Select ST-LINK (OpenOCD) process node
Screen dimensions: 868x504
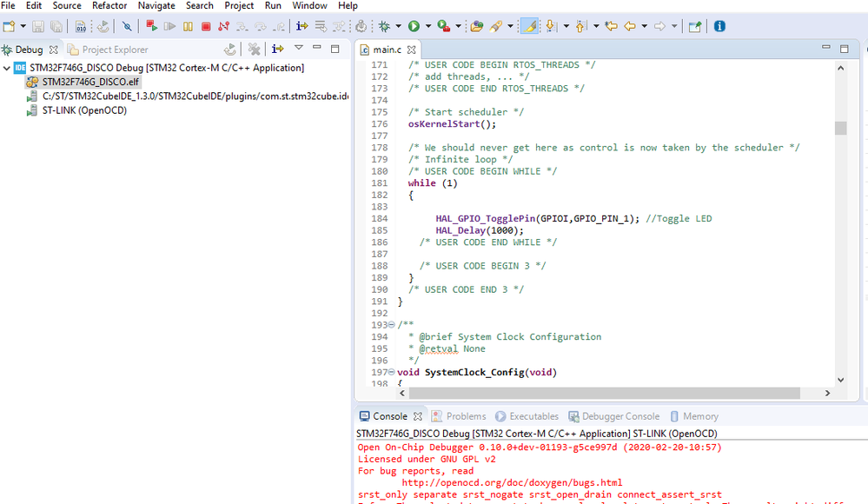coord(77,110)
